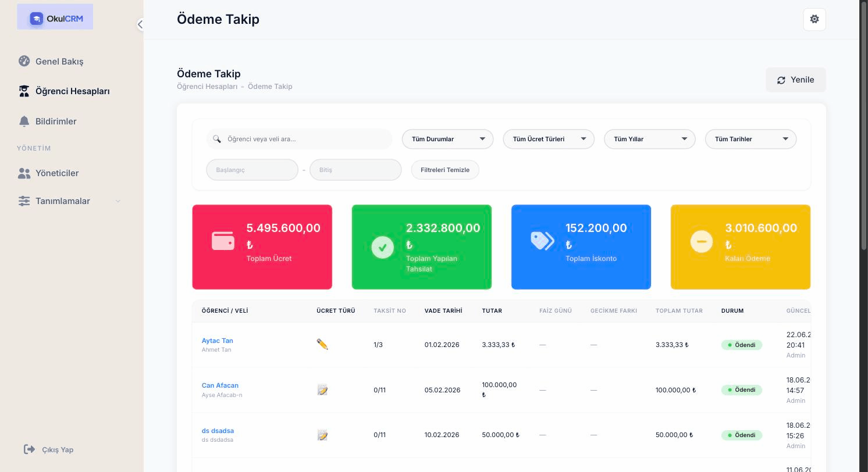Click due date 10.02.2026
This screenshot has height=472, width=868.
pos(442,435)
